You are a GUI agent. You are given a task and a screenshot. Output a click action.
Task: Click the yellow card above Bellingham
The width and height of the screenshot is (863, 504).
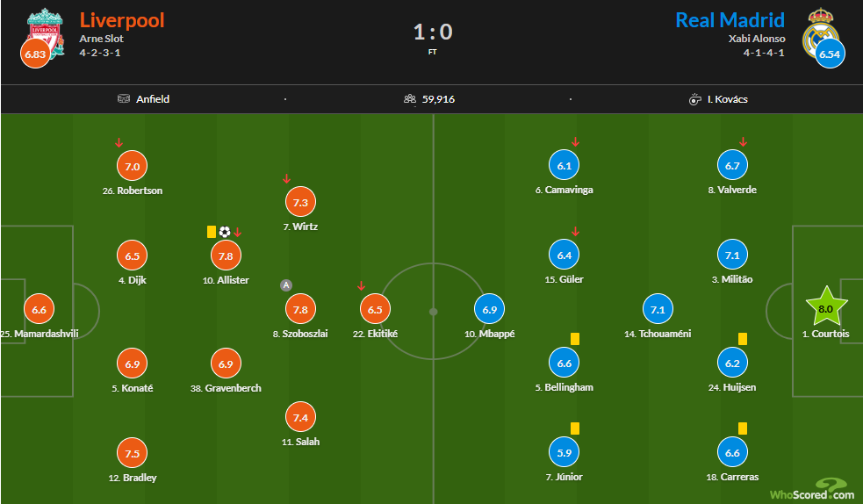click(574, 339)
